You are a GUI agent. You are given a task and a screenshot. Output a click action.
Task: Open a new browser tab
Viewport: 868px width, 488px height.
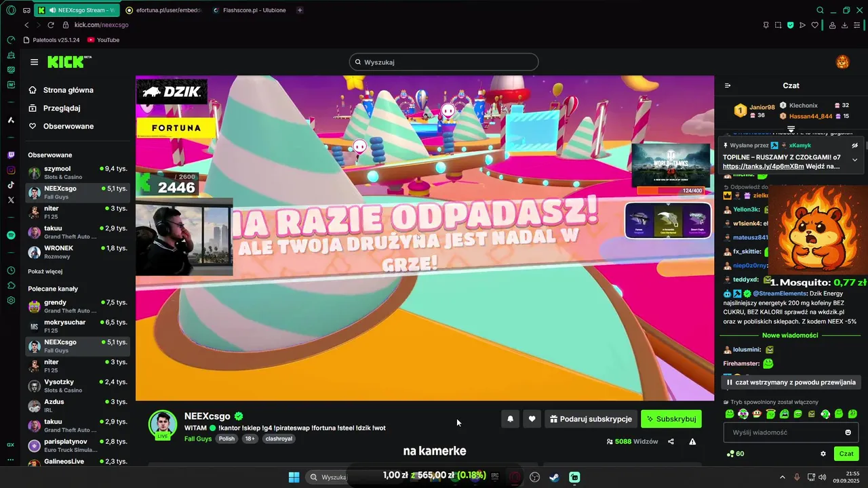(x=300, y=10)
